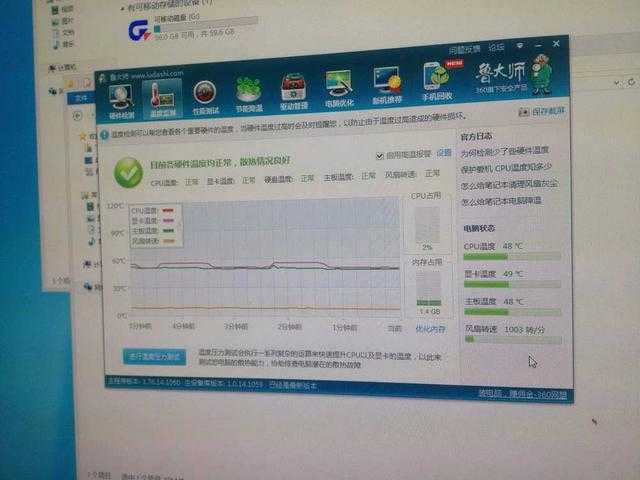Click the CPU占用 2% usage meter
The width and height of the screenshot is (640, 480).
(427, 225)
